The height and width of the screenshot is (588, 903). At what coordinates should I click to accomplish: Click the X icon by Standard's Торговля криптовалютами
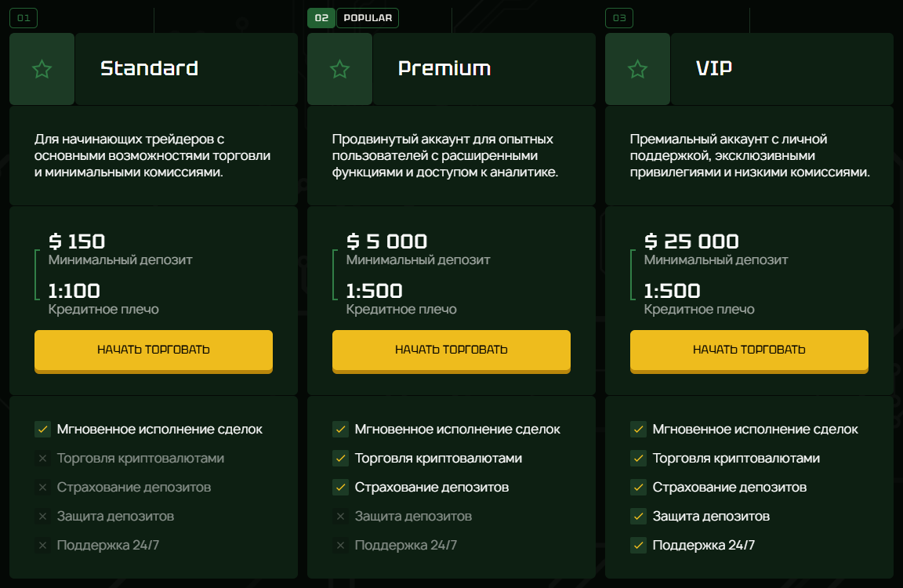point(42,458)
